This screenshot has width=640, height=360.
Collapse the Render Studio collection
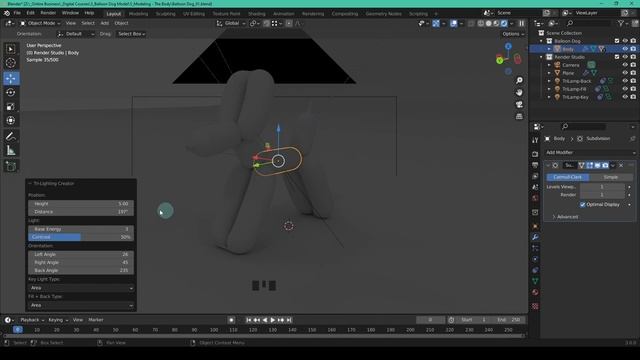541,57
